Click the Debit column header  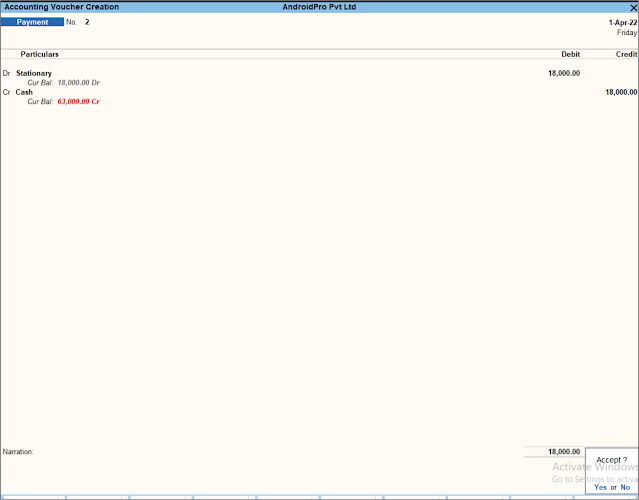pyautogui.click(x=571, y=54)
